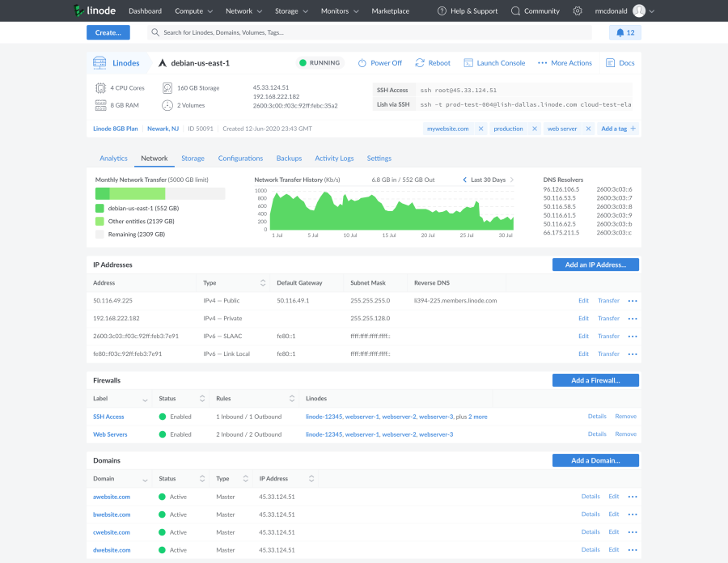This screenshot has width=728, height=563.
Task: Open more options for cwebsite.com
Action: click(x=633, y=532)
